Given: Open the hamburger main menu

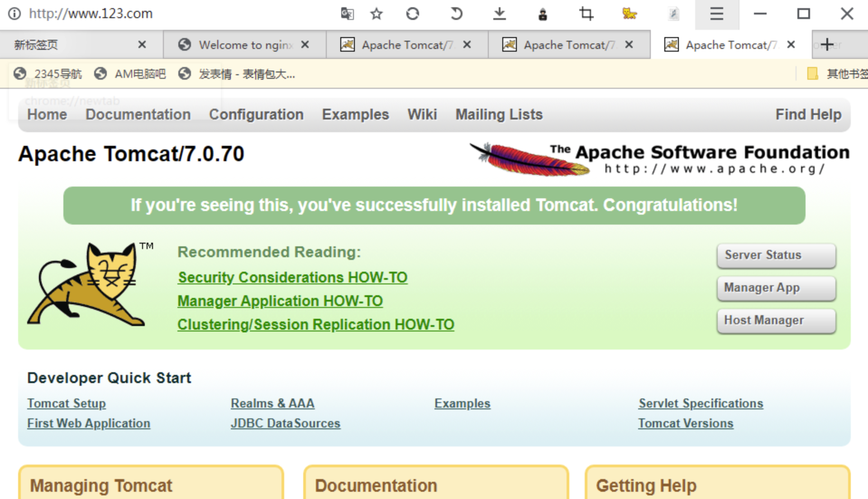Looking at the screenshot, I should point(717,14).
